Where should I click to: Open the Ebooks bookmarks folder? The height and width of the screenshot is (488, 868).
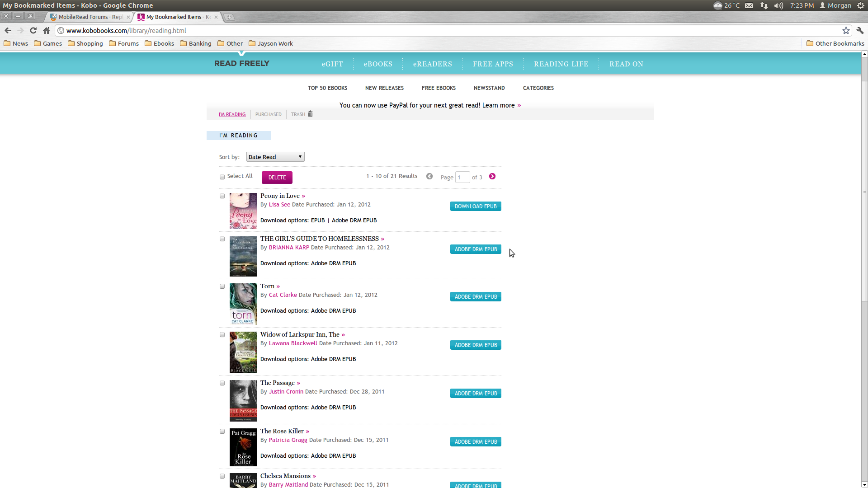point(159,44)
